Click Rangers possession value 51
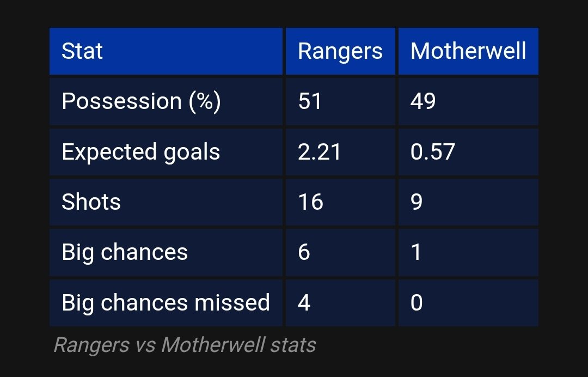588x377 pixels. pyautogui.click(x=310, y=101)
